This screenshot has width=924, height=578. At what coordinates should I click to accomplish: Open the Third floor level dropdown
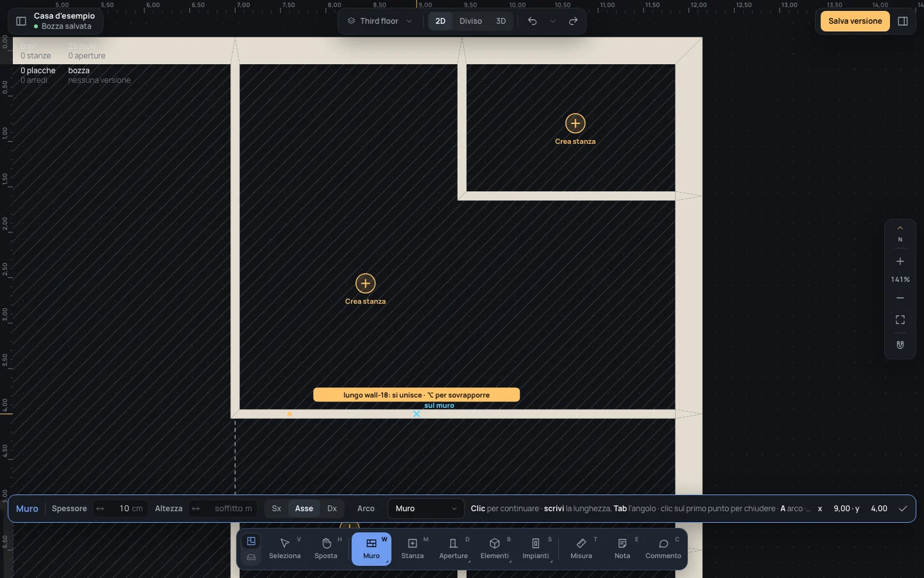tap(380, 21)
